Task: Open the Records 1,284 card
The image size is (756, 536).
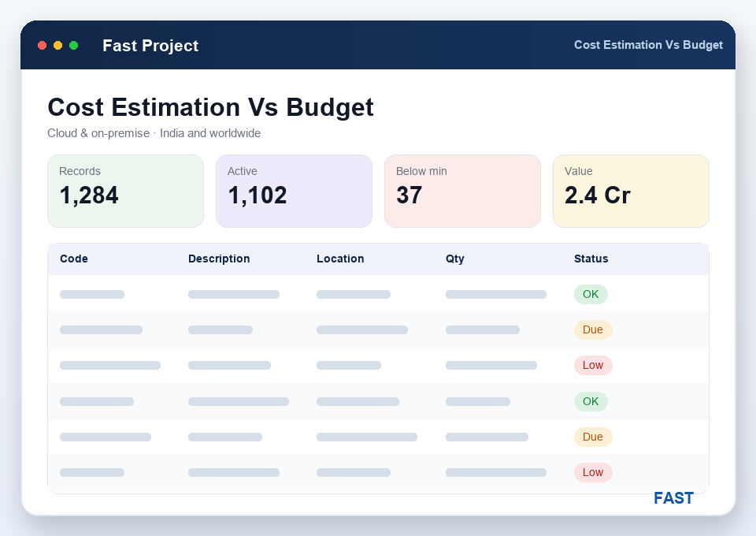Action: point(125,191)
